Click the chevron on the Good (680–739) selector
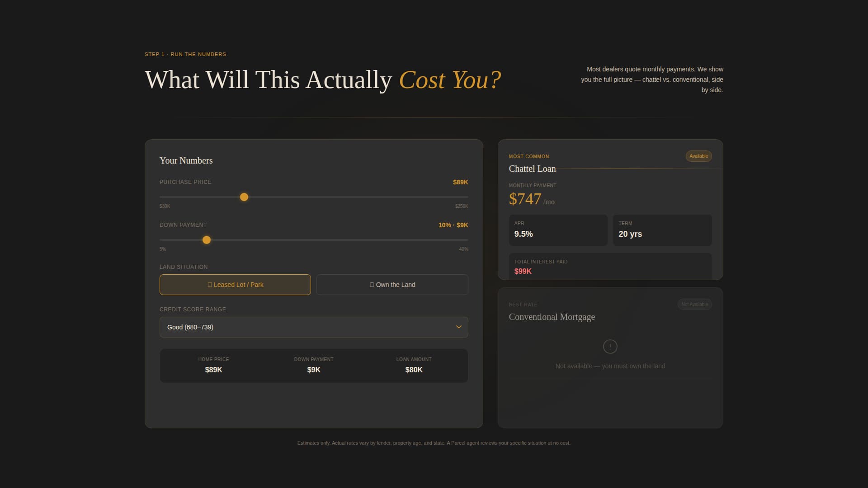Viewport: 868px width, 488px height. tap(458, 327)
